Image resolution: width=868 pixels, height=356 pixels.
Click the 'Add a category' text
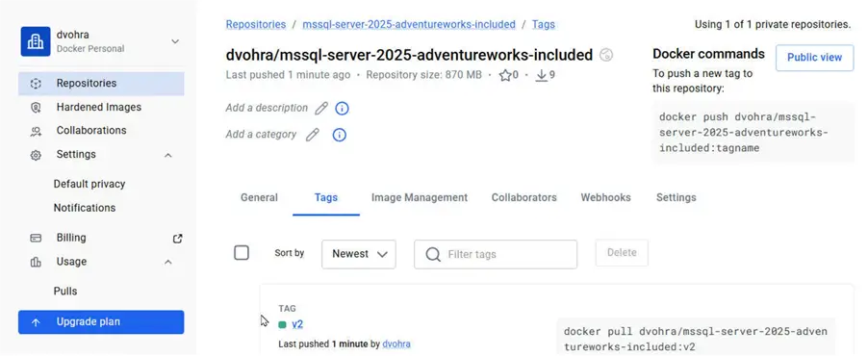point(261,134)
